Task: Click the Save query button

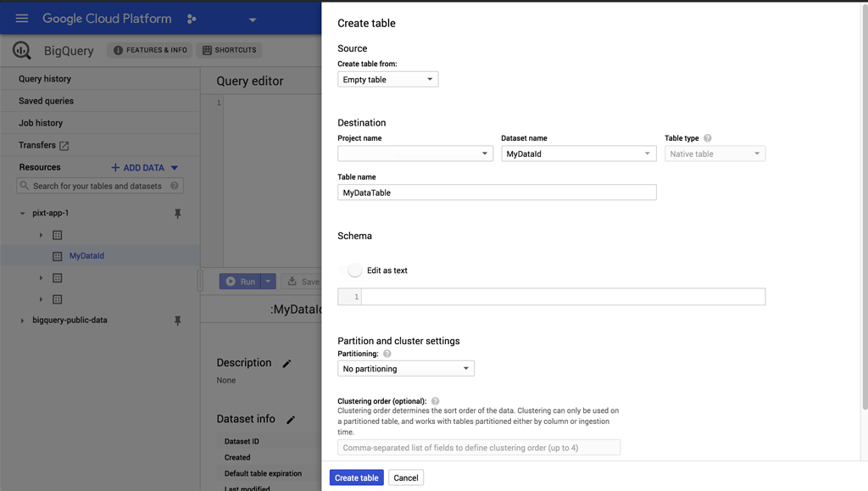Action: point(301,282)
